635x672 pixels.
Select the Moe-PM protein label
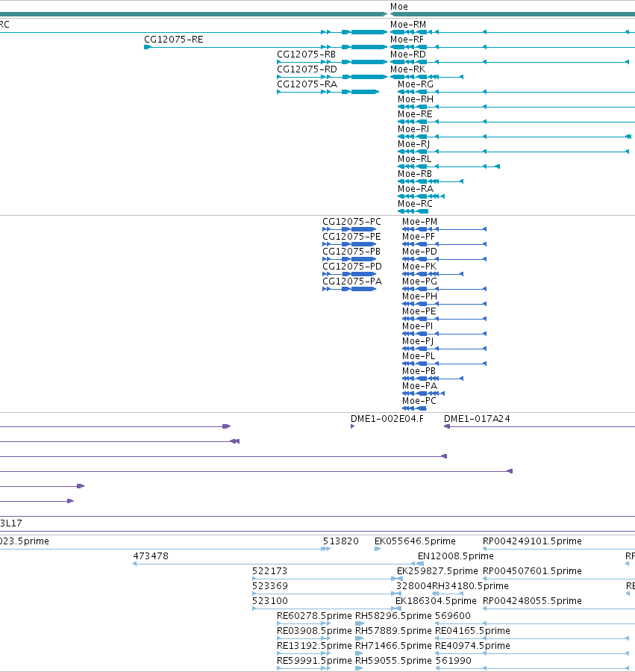click(x=419, y=222)
